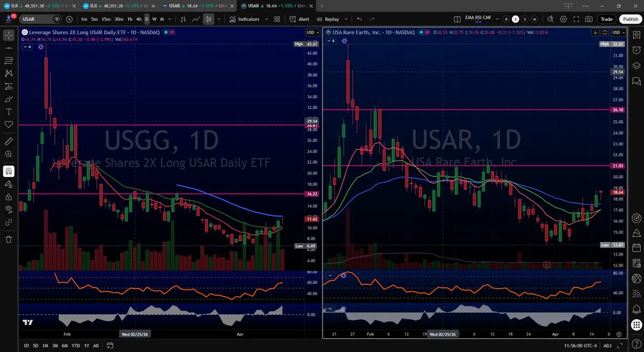Image resolution: width=644 pixels, height=352 pixels.
Task: Select the W weekly timeframe
Action: pyautogui.click(x=155, y=19)
